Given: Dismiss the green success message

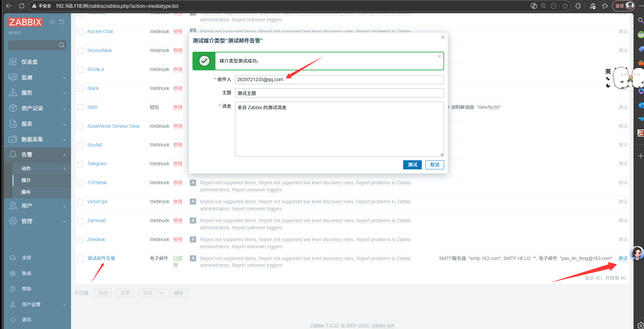Looking at the screenshot, I should tap(439, 56).
